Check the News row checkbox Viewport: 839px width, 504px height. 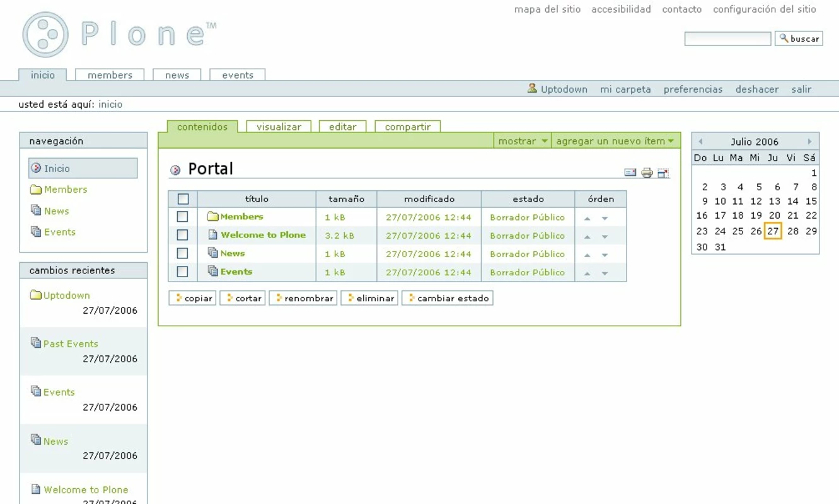[x=183, y=253]
